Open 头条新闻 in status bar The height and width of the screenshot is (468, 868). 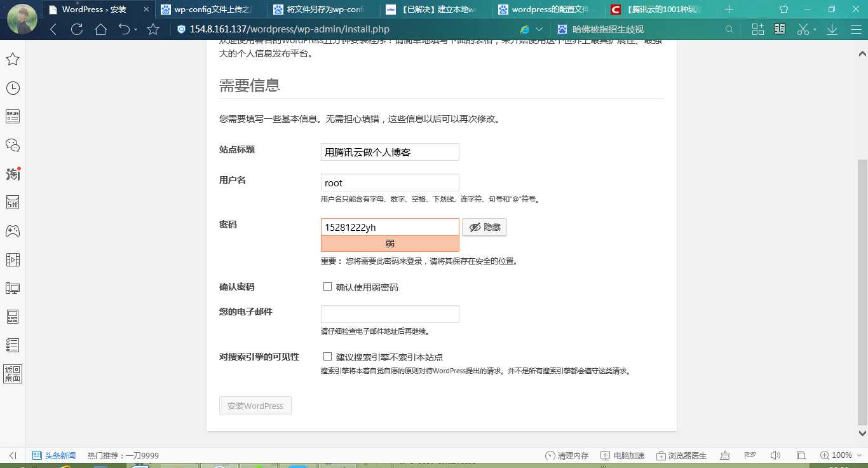point(54,455)
